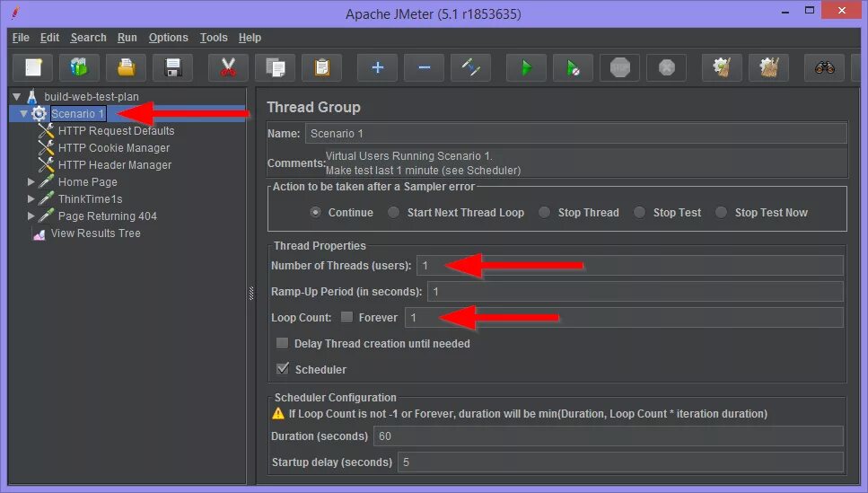Click the Clear results broom icon
Screen dimensions: 868x493
[722, 68]
